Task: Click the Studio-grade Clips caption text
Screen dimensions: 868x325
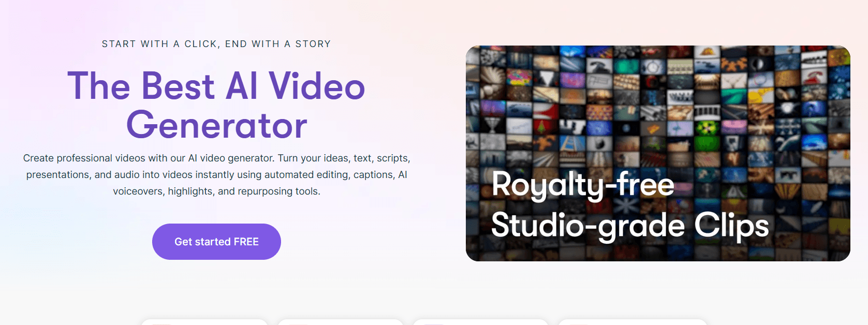Action: tap(630, 226)
